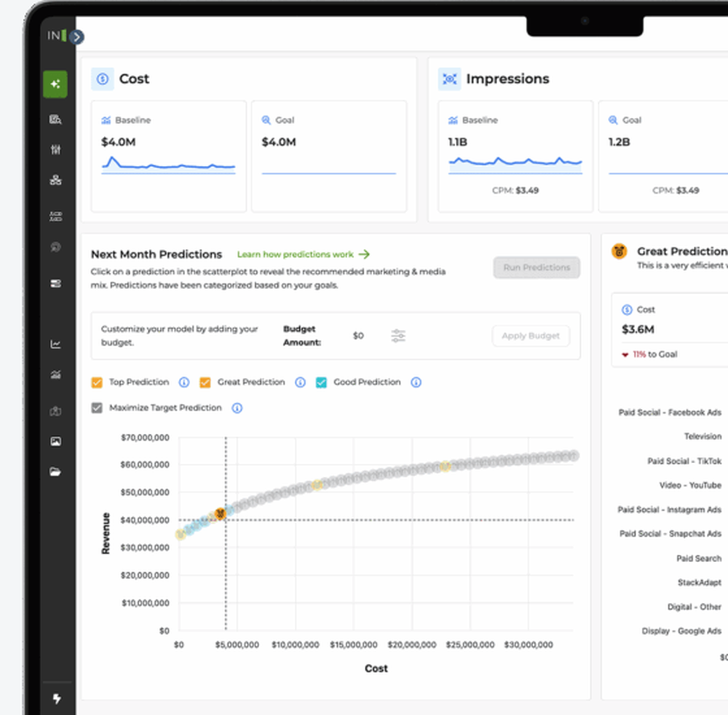Viewport: 728px width, 715px height.
Task: Toggle the Good Prediction checkbox
Action: pyautogui.click(x=321, y=382)
